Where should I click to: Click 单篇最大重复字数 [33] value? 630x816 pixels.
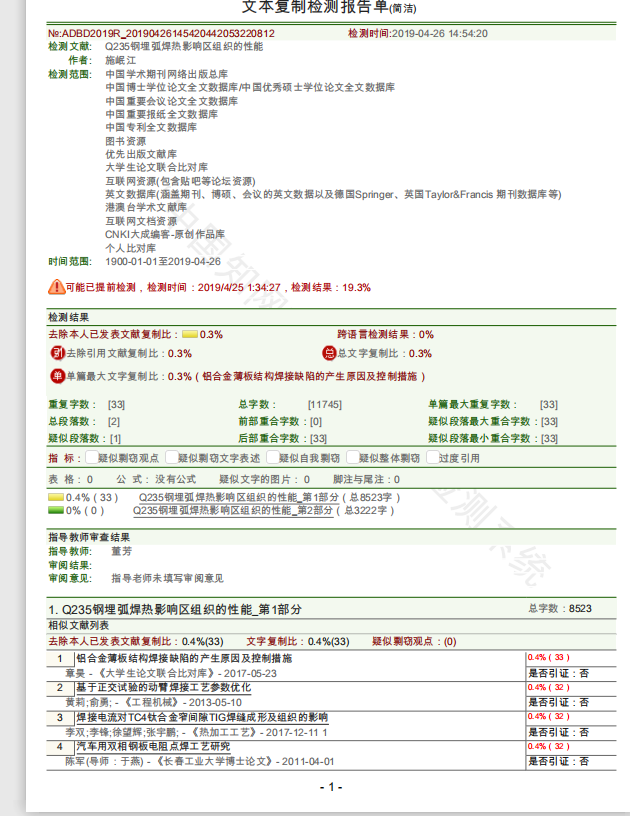pyautogui.click(x=549, y=404)
